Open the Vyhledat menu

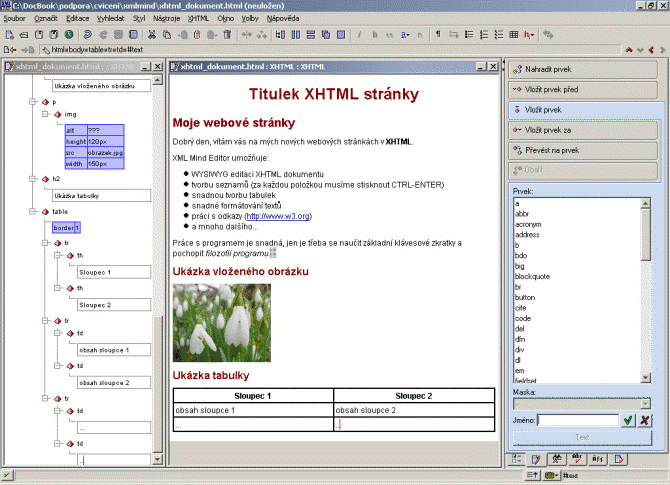[x=110, y=18]
